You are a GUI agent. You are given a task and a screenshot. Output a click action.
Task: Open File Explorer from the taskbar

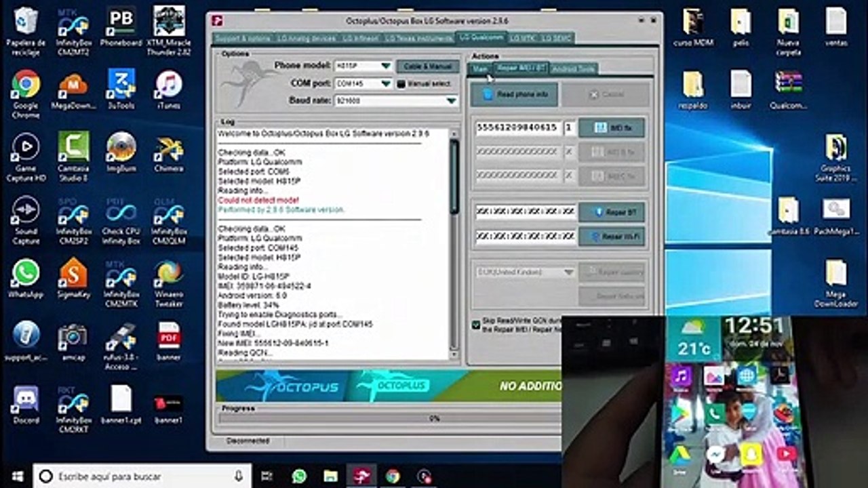(330, 476)
